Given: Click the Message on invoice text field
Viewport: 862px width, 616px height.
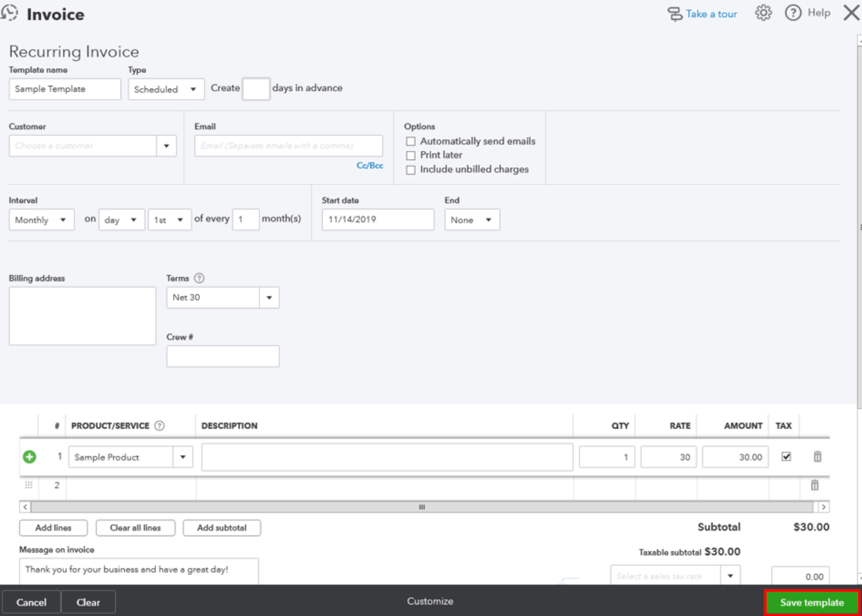Looking at the screenshot, I should point(138,570).
